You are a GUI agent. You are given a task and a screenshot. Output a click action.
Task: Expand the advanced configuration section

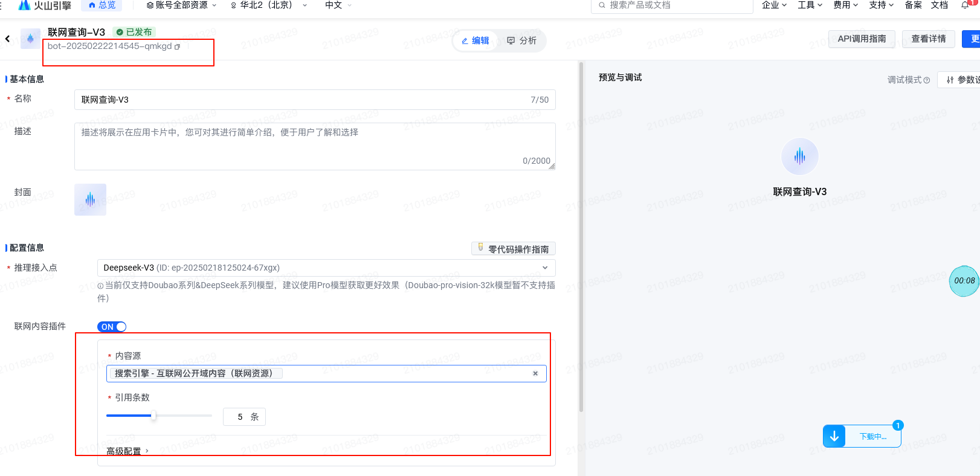click(x=127, y=451)
